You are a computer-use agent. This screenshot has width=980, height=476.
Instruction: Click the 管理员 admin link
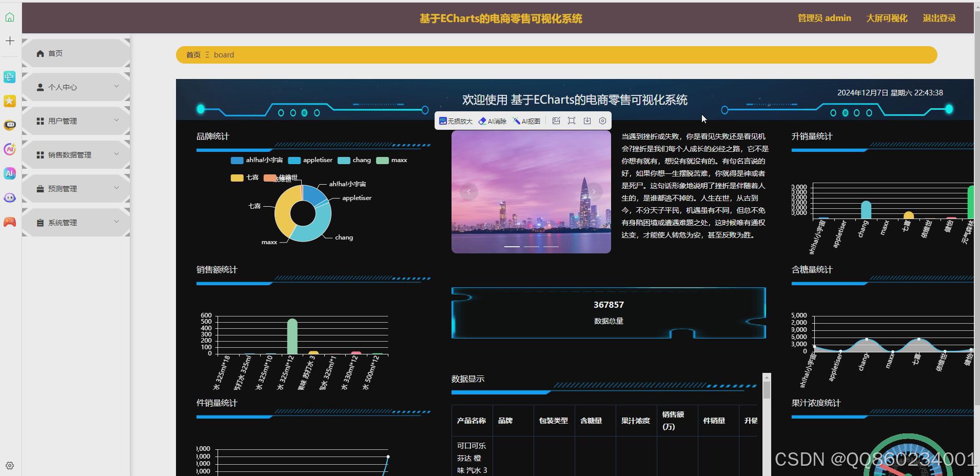[824, 18]
